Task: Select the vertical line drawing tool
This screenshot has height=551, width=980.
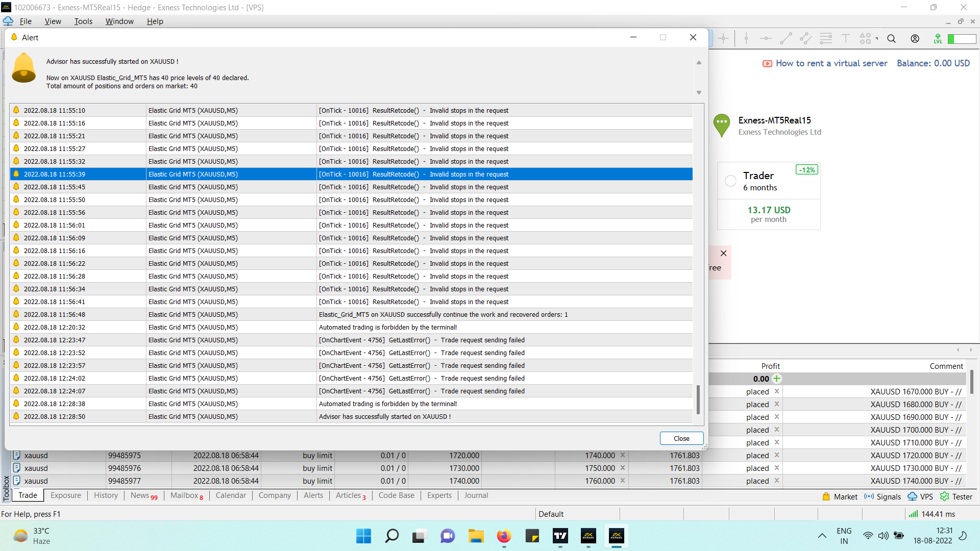Action: click(x=746, y=39)
